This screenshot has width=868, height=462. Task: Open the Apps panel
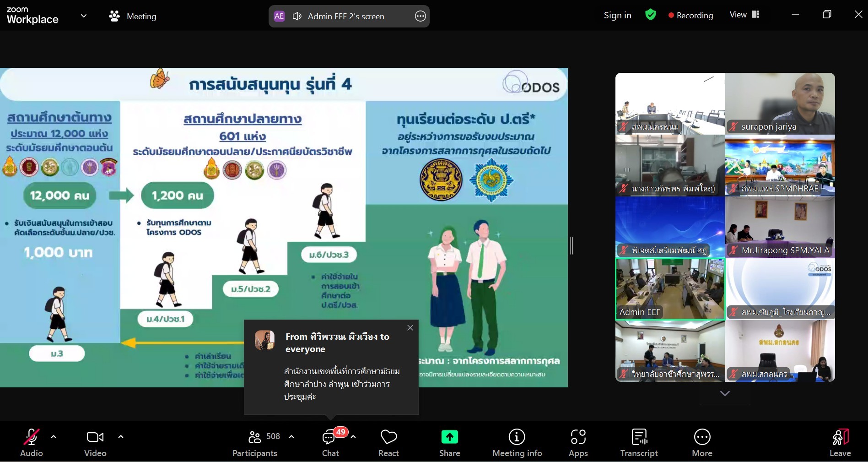[x=578, y=442]
